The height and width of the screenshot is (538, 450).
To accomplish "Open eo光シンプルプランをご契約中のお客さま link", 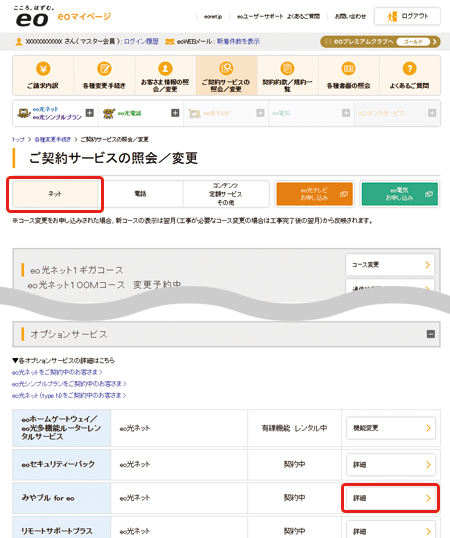I will [69, 384].
